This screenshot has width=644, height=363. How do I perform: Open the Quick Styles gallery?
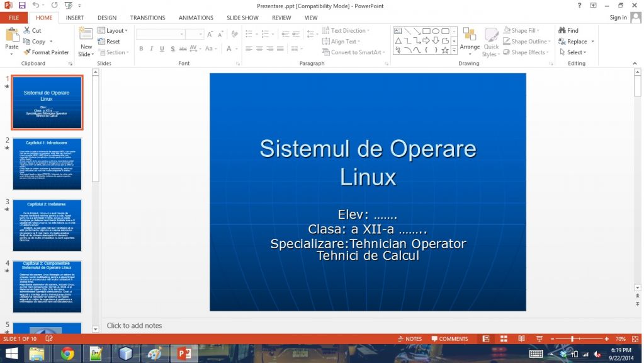coord(490,42)
